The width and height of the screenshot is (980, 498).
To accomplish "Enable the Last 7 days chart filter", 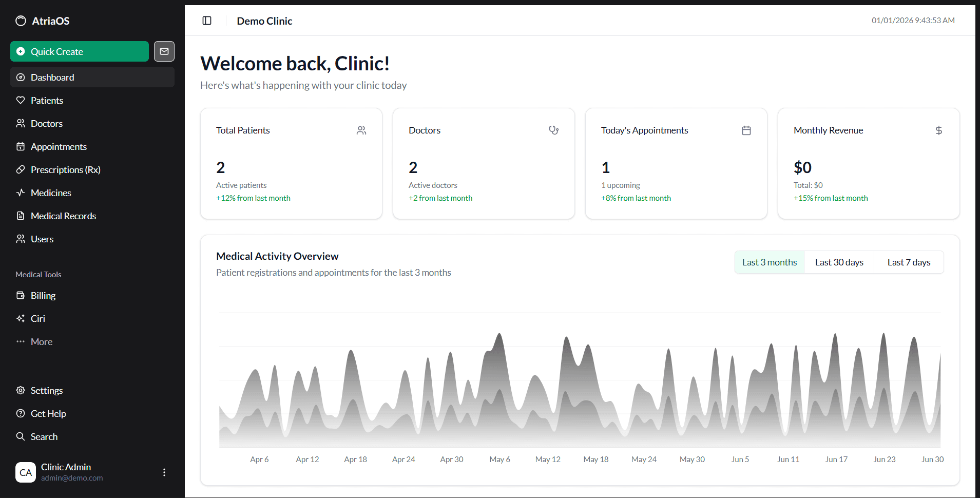I will (909, 262).
